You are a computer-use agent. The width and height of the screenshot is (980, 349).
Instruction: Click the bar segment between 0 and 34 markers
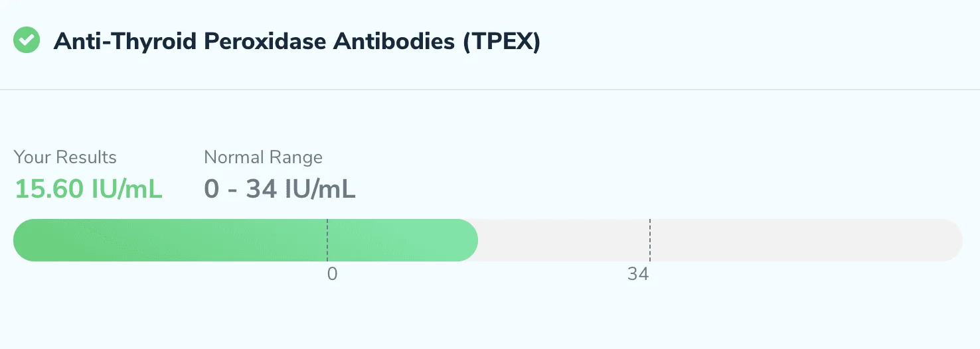tap(489, 240)
